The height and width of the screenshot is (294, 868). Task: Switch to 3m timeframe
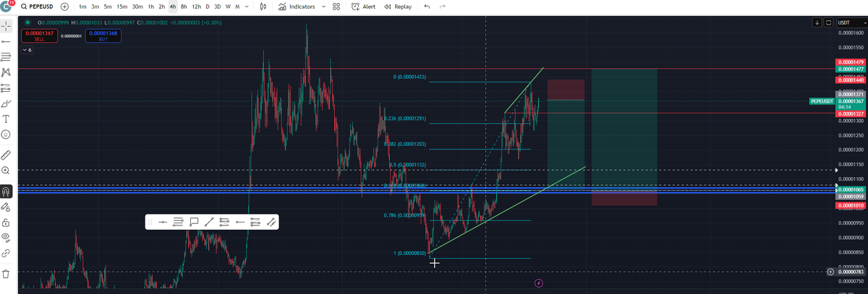tap(95, 7)
